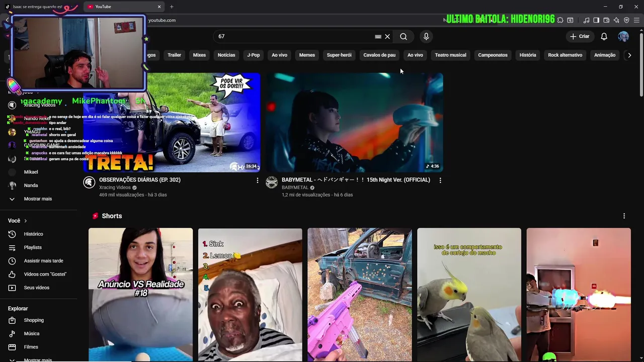
Task: Open Música in Explorar section
Action: click(31, 333)
